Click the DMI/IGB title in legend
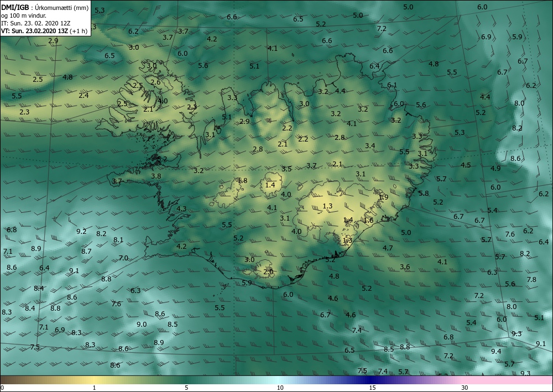Image resolution: width=553 pixels, height=392 pixels. click(x=15, y=7)
